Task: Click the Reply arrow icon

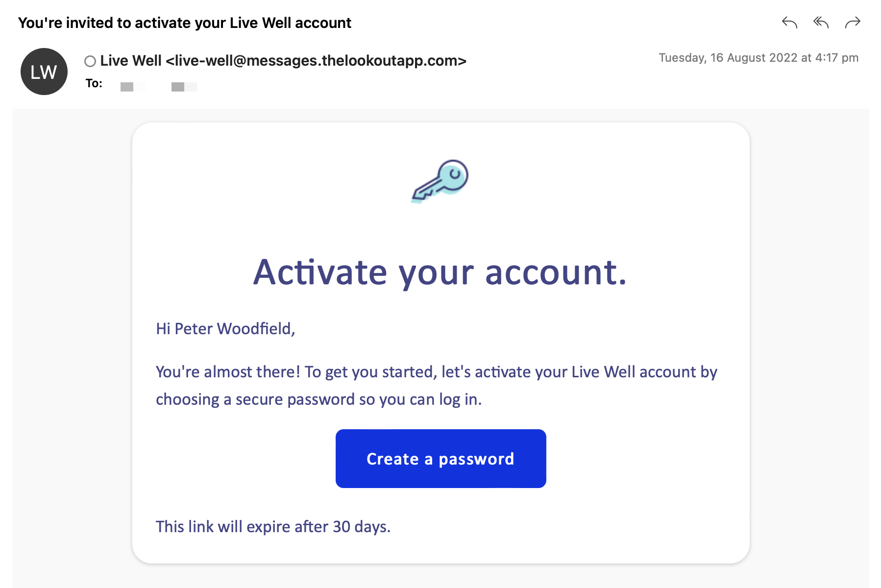Action: coord(789,23)
